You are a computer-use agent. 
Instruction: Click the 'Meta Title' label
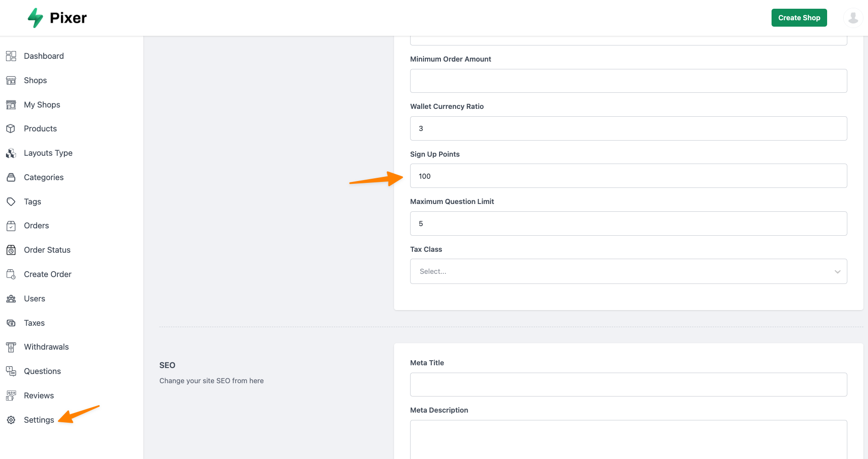[x=427, y=363]
